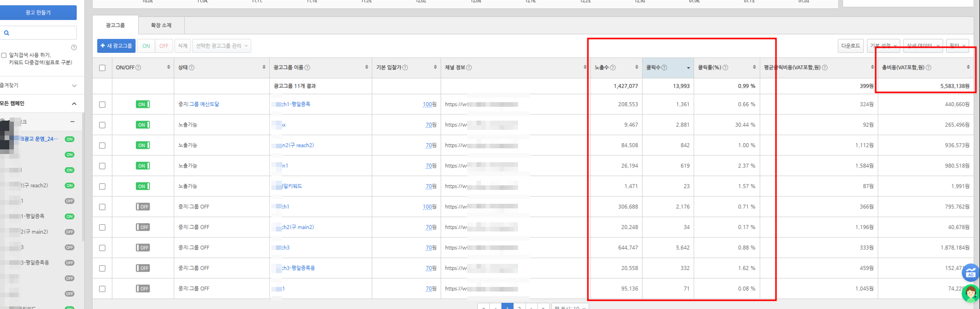Click help icon next to 노출수 header

coord(613,68)
